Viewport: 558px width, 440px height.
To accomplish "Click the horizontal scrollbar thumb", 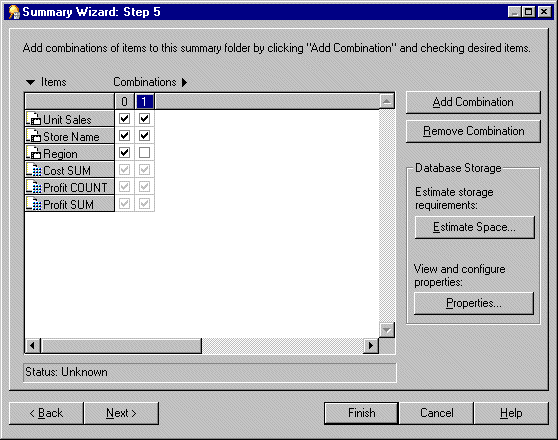I will click(x=121, y=346).
